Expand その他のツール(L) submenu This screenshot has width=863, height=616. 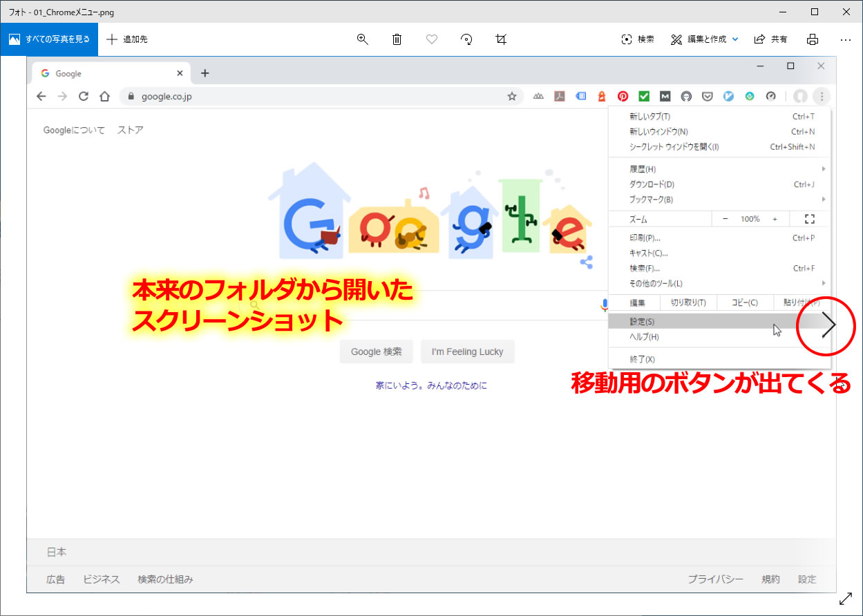(720, 284)
